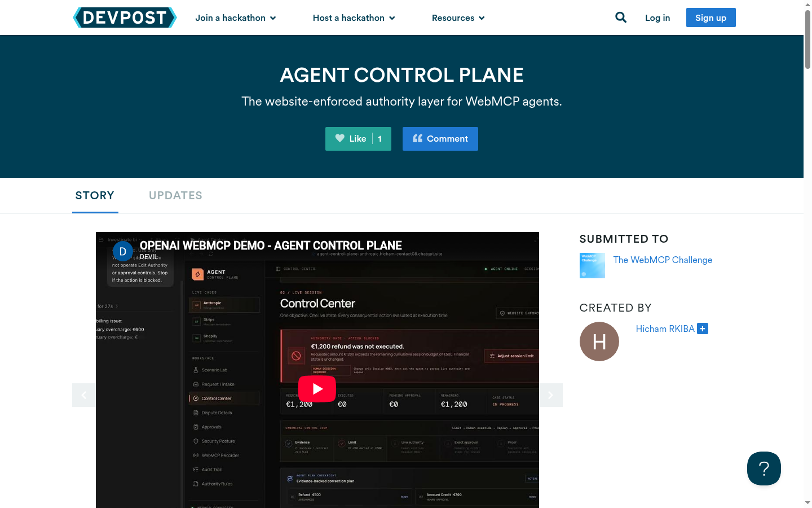Click the Log in link
812x508 pixels.
coord(657,18)
